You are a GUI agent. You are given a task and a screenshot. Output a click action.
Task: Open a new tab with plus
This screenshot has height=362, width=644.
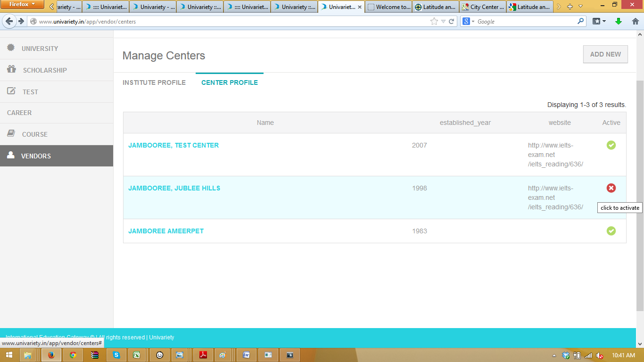click(x=570, y=7)
